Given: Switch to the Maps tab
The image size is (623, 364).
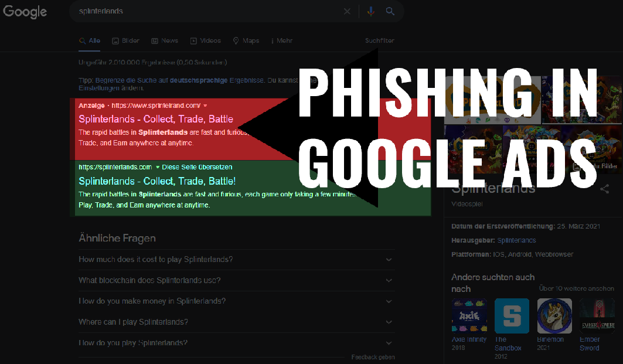Looking at the screenshot, I should click(x=246, y=41).
